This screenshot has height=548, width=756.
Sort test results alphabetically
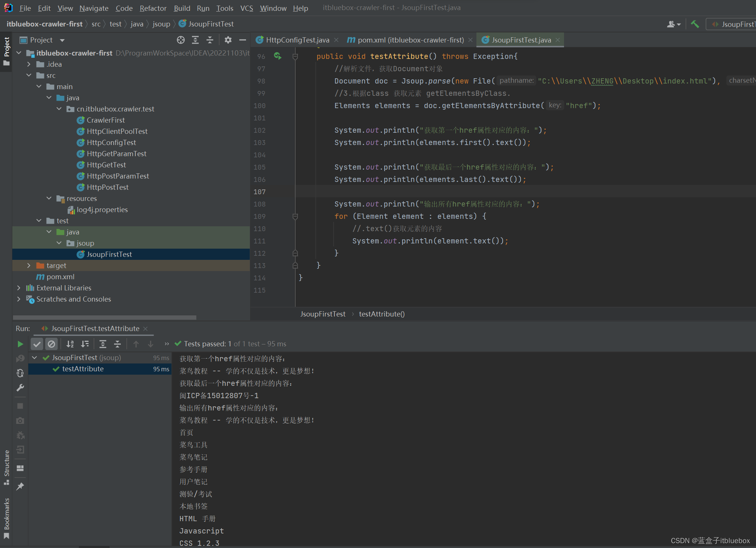(70, 344)
